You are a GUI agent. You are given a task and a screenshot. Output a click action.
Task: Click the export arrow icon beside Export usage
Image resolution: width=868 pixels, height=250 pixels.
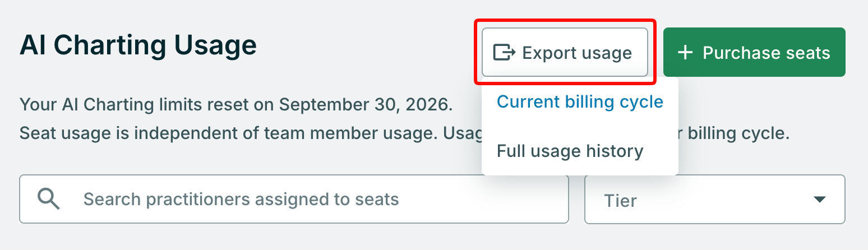(504, 53)
